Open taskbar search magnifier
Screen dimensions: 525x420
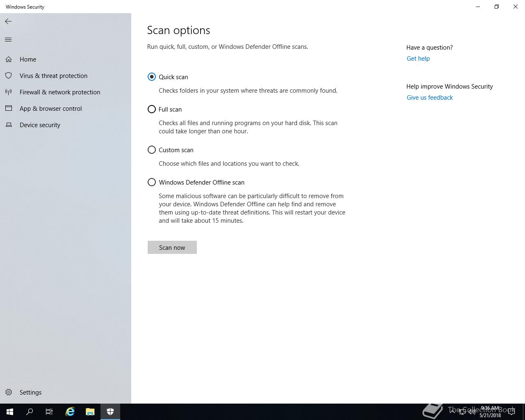pyautogui.click(x=30, y=412)
